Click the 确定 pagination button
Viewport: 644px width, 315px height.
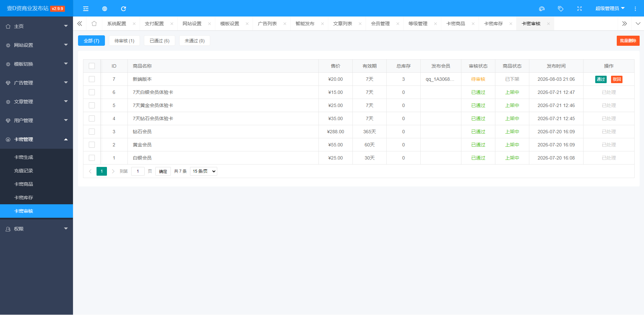click(163, 171)
